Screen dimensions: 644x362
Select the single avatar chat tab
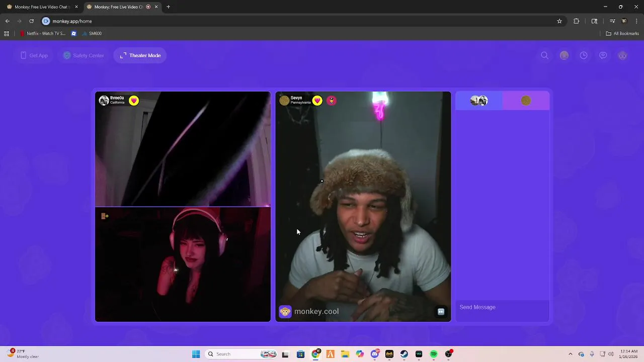(x=526, y=101)
